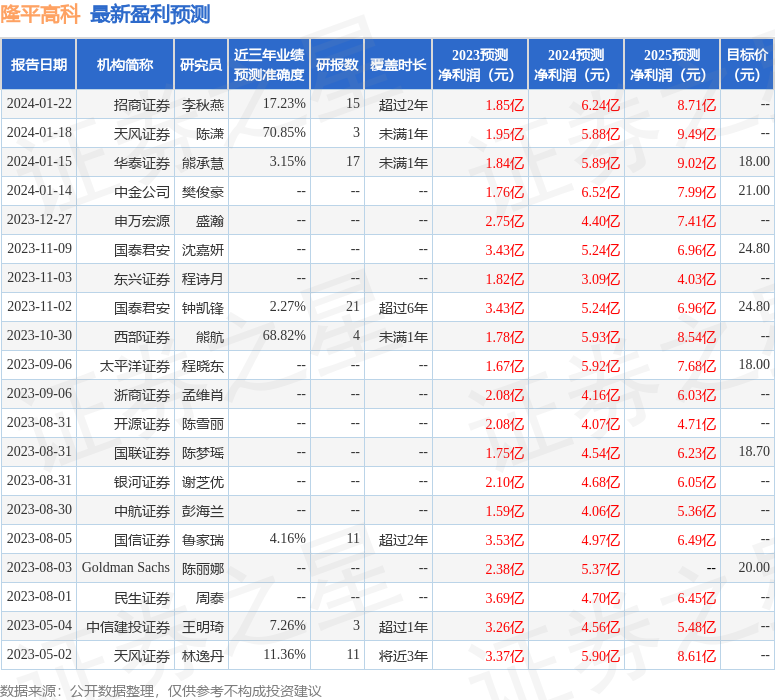Select the date cell 2024-01-22
Viewport: 775px width, 700px height.
(x=39, y=104)
